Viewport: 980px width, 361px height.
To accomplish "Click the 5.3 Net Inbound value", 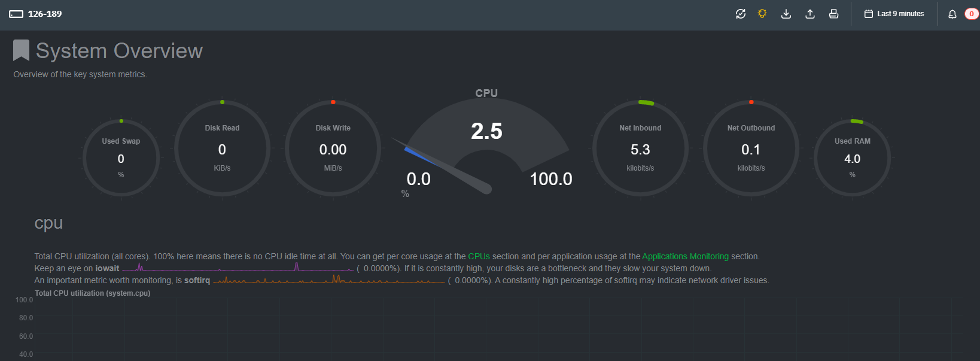I will tap(640, 150).
